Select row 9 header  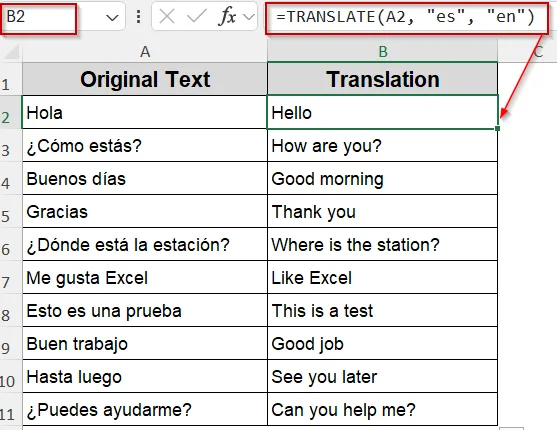[11, 344]
